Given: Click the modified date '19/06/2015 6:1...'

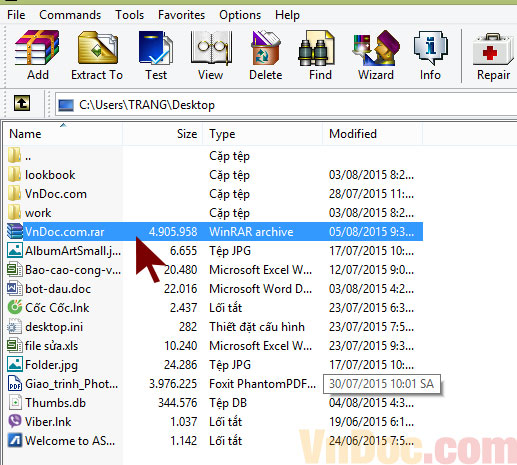Looking at the screenshot, I should coord(371,422).
